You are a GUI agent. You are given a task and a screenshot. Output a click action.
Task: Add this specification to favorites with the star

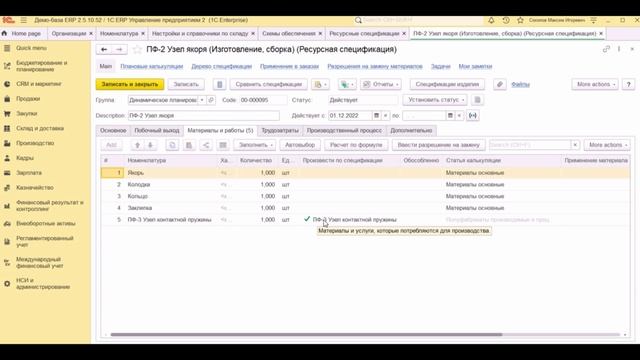pyautogui.click(x=137, y=49)
